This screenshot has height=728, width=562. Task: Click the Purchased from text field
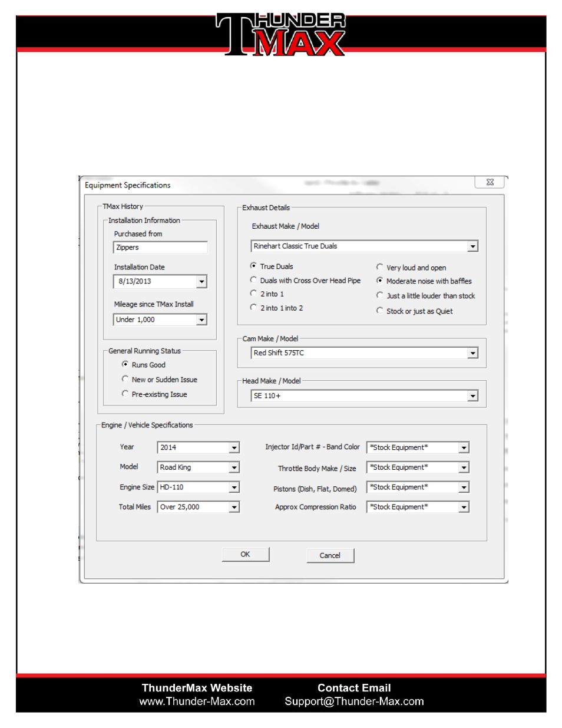pyautogui.click(x=160, y=248)
